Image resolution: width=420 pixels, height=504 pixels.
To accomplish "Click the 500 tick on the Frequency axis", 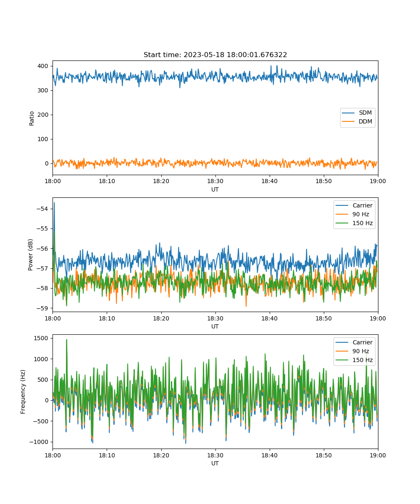I will pos(44,380).
